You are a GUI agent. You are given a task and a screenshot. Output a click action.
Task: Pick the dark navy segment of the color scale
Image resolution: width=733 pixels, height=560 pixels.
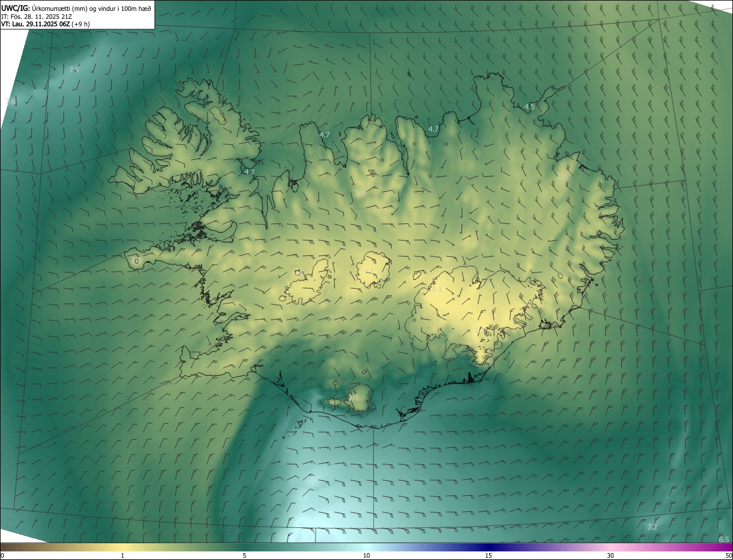coord(488,547)
